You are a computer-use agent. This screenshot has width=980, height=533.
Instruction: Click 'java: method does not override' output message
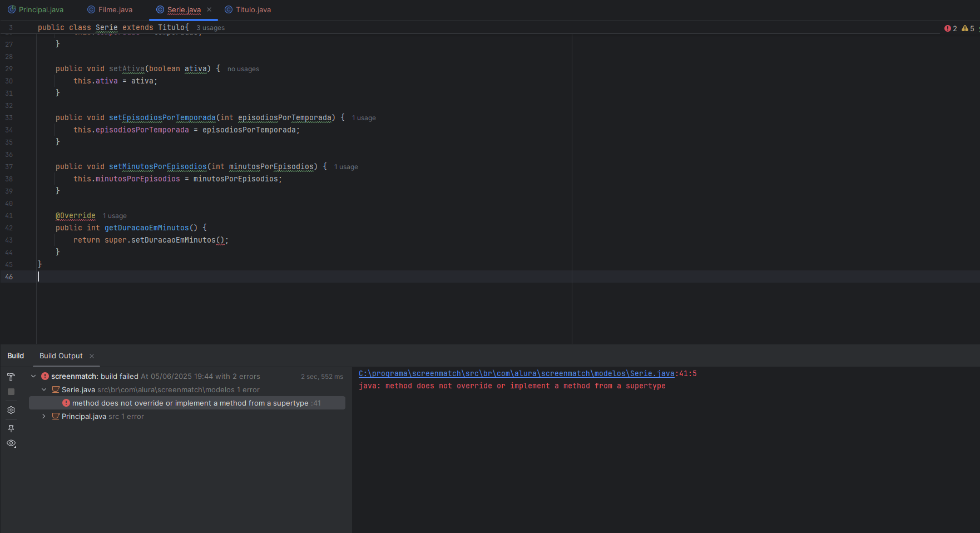click(512, 386)
